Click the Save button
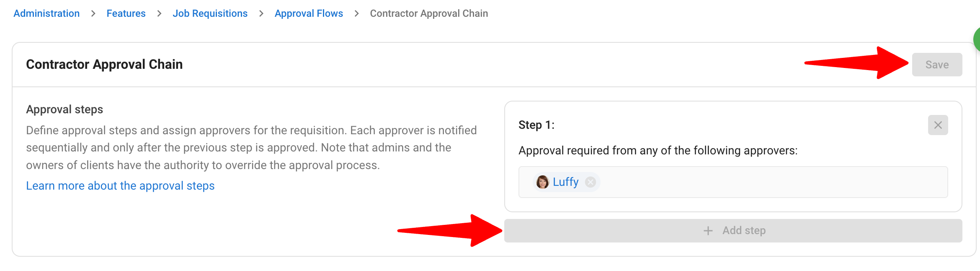980x271 pixels. coord(937,65)
